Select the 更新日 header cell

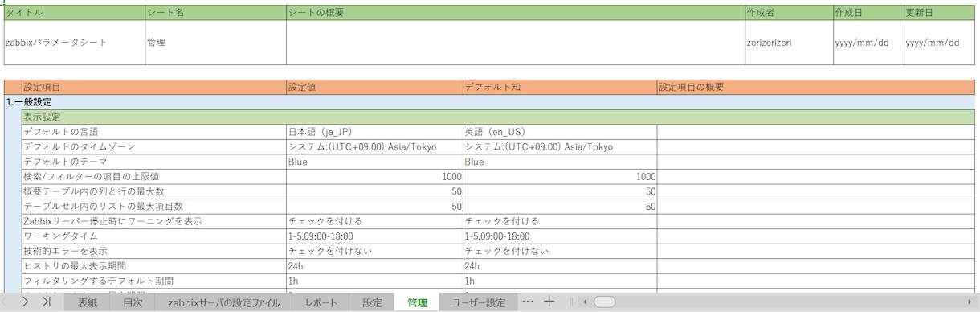[x=939, y=13]
